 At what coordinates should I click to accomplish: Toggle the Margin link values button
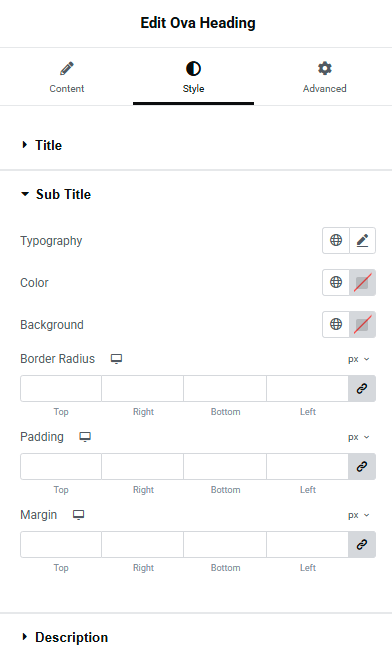click(362, 544)
